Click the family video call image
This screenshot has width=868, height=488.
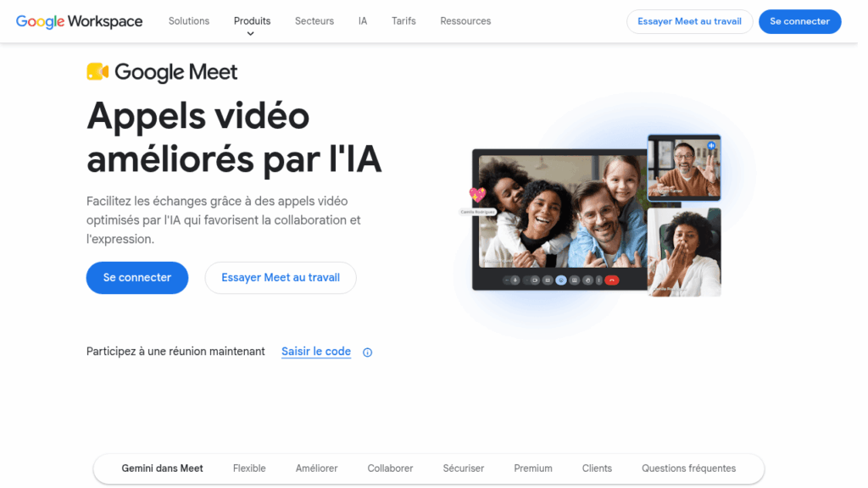563,211
